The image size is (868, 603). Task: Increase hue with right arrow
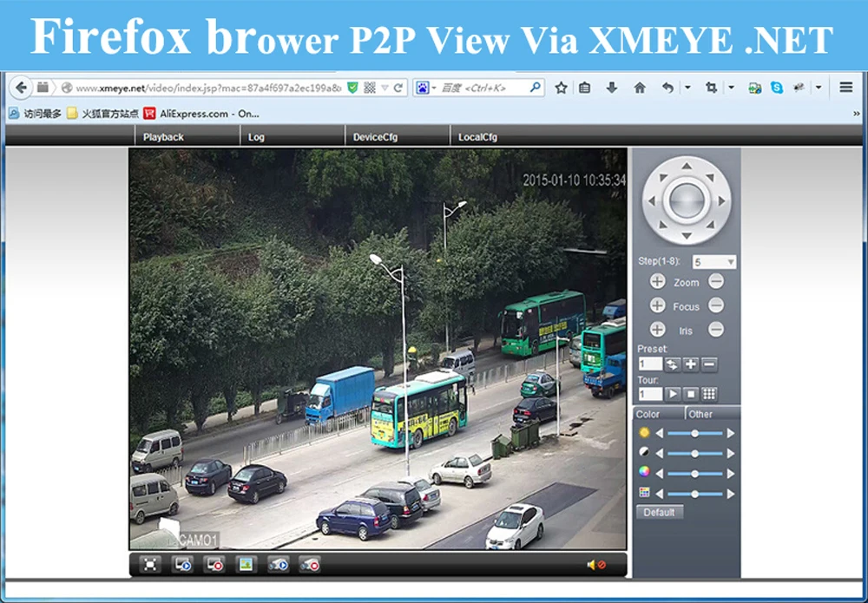click(x=731, y=494)
